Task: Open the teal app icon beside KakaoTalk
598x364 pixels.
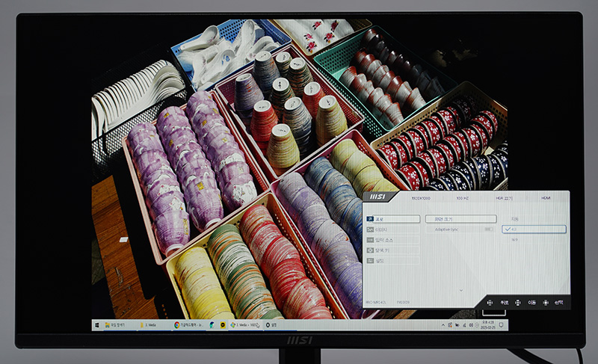Action: 212,324
